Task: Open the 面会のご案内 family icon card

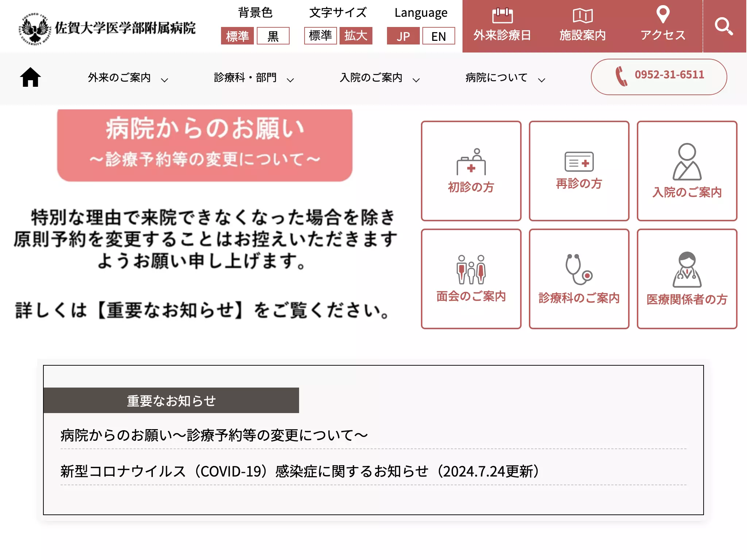Action: 471,279
